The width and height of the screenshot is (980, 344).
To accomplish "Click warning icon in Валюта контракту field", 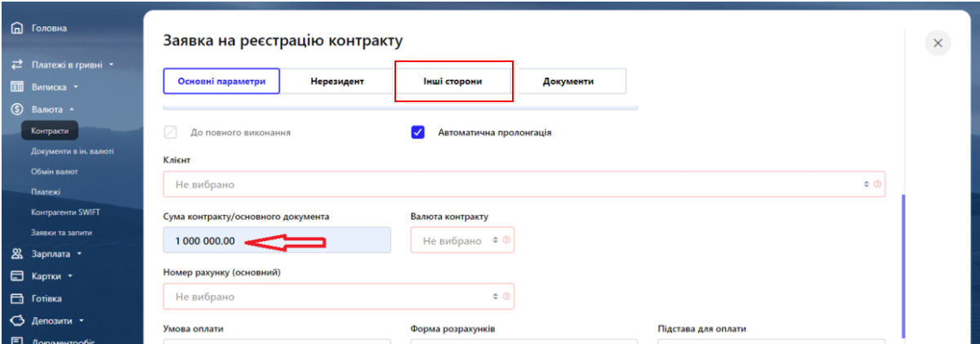I will click(x=506, y=240).
